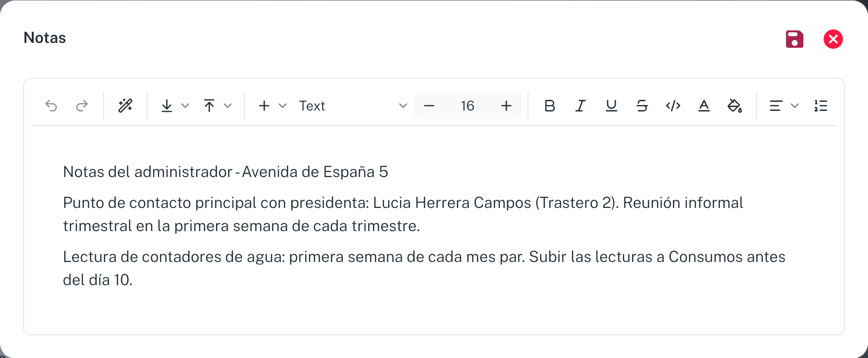The image size is (868, 358).
Task: Click the numbered list icon
Action: 821,106
